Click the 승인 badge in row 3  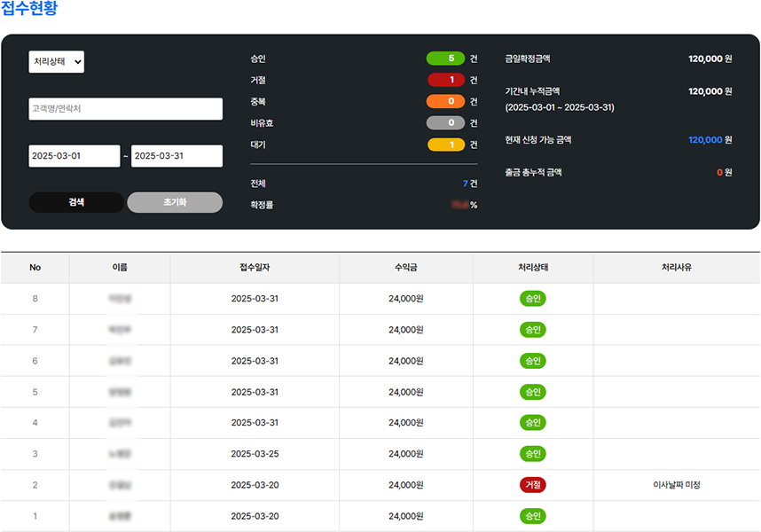click(x=533, y=454)
